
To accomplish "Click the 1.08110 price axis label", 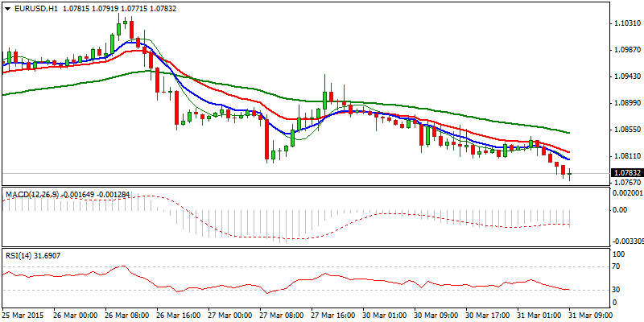I will pyautogui.click(x=626, y=156).
